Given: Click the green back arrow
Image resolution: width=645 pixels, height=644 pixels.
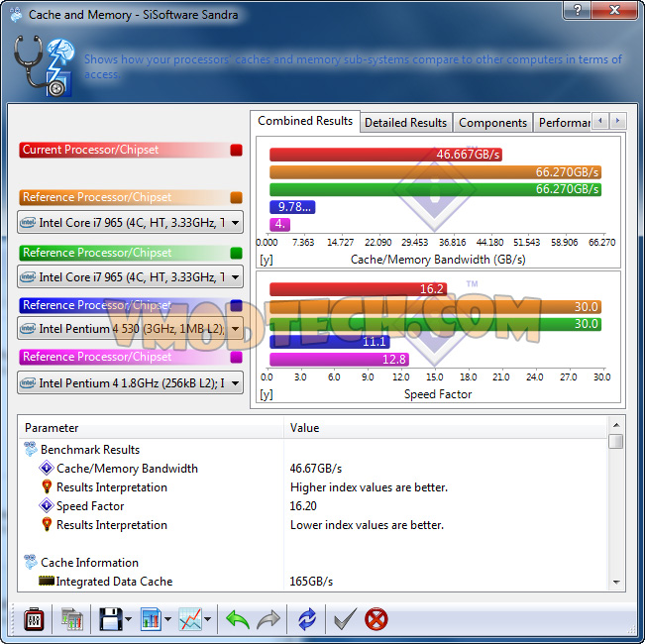Looking at the screenshot, I should pyautogui.click(x=238, y=619).
